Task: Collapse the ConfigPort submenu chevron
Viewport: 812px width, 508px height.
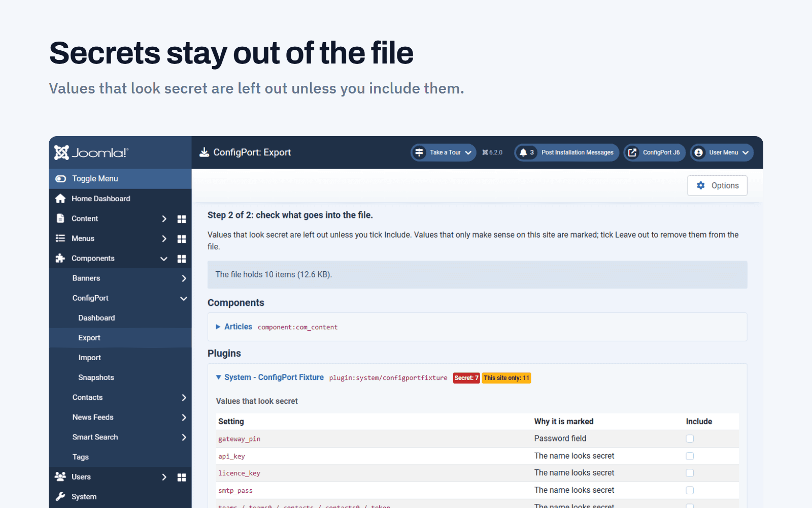Action: 184,298
